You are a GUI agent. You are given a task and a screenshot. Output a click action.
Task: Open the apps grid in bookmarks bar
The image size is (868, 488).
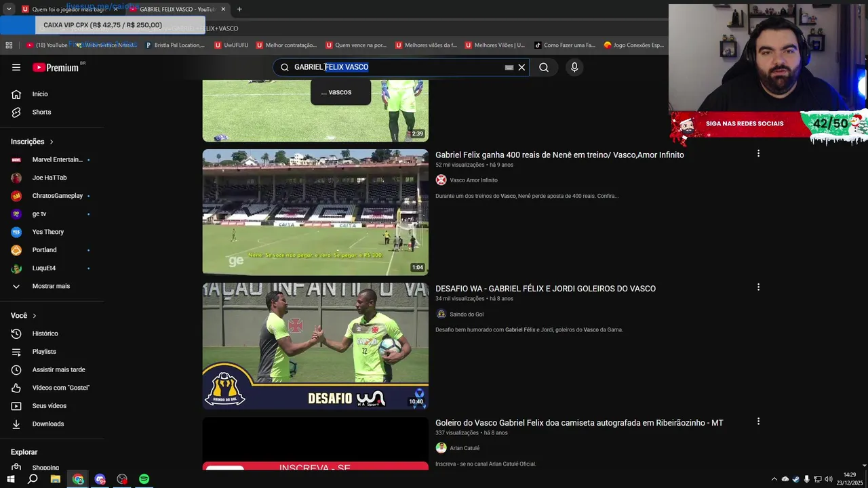[9, 45]
